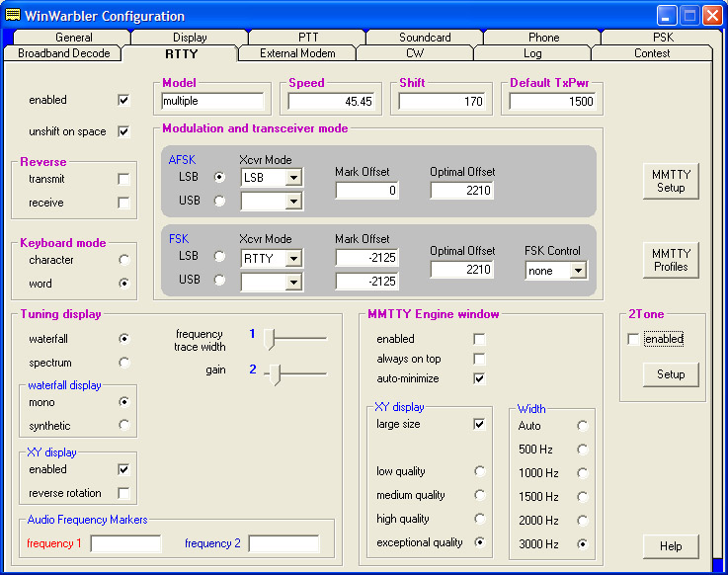The image size is (728, 575).
Task: Click the 2Tone Setup button
Action: click(671, 374)
